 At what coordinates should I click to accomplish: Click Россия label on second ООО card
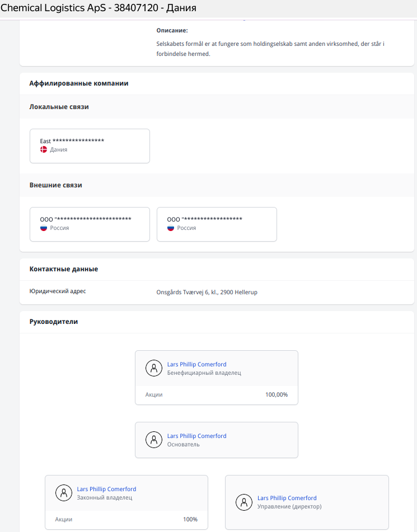tap(186, 228)
